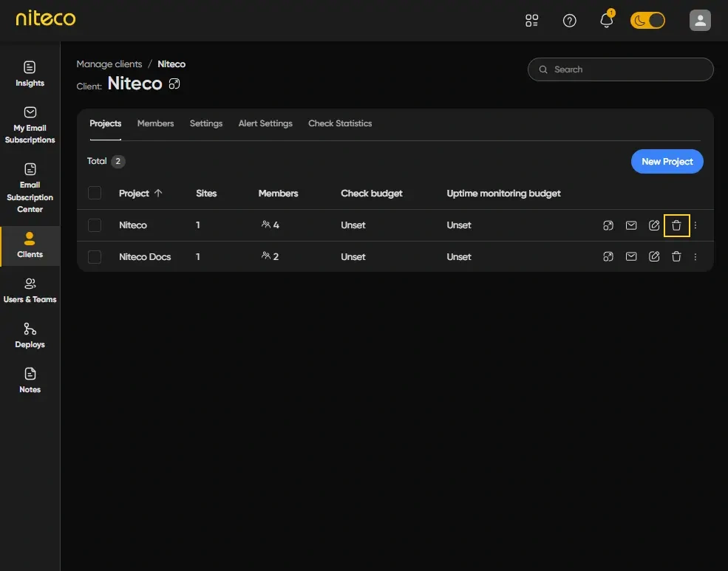Click the Niteco breadcrumb item
The image size is (728, 571).
(x=171, y=64)
